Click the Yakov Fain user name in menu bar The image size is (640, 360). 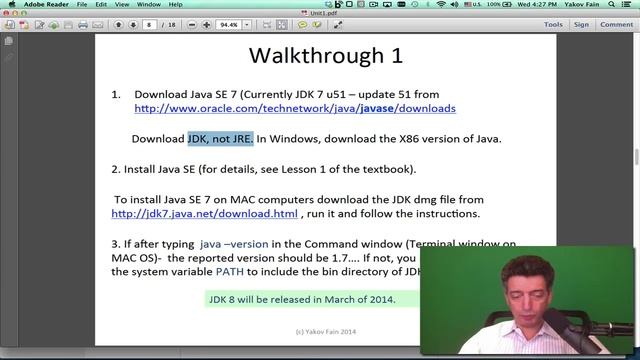pos(582,4)
